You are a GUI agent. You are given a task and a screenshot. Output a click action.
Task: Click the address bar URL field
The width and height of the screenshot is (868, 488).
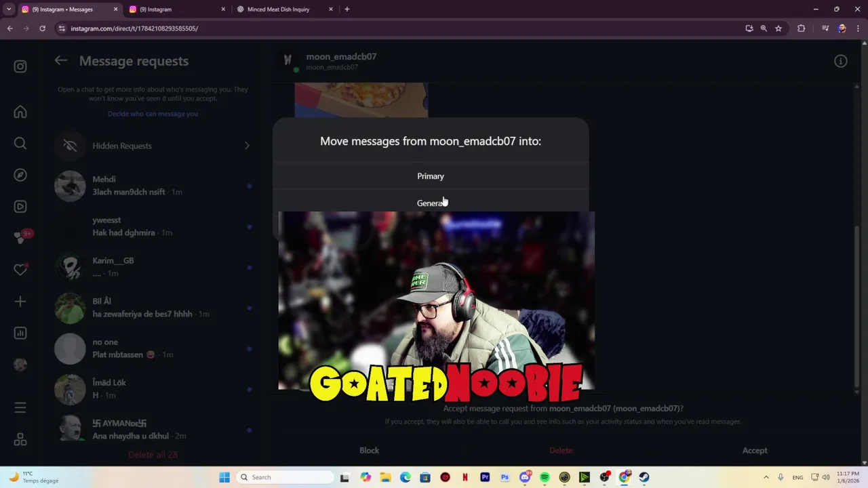click(x=400, y=28)
